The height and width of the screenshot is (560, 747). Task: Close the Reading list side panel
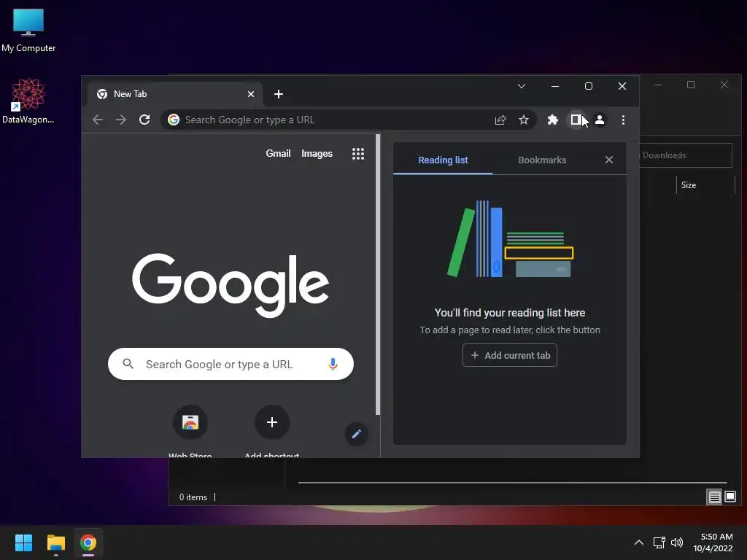click(x=609, y=160)
